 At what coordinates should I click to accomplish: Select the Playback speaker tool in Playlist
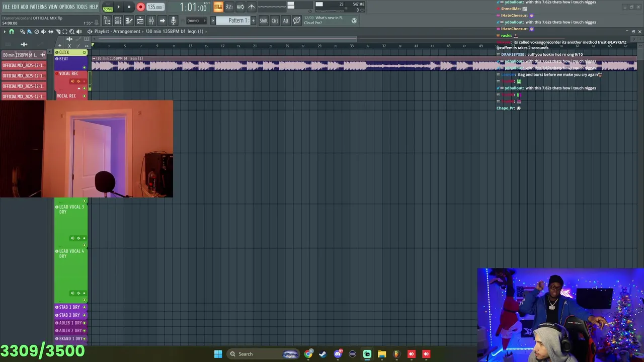coord(79,31)
